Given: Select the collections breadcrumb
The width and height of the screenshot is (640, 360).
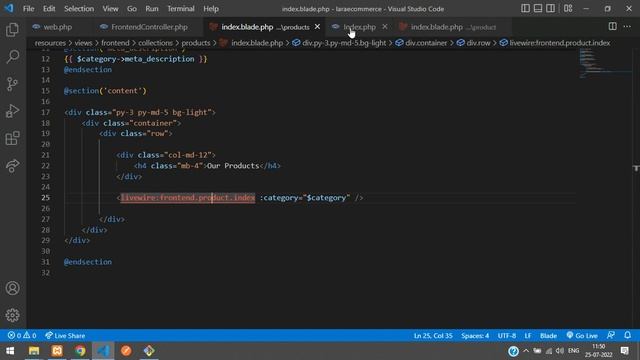Looking at the screenshot, I should (155, 43).
